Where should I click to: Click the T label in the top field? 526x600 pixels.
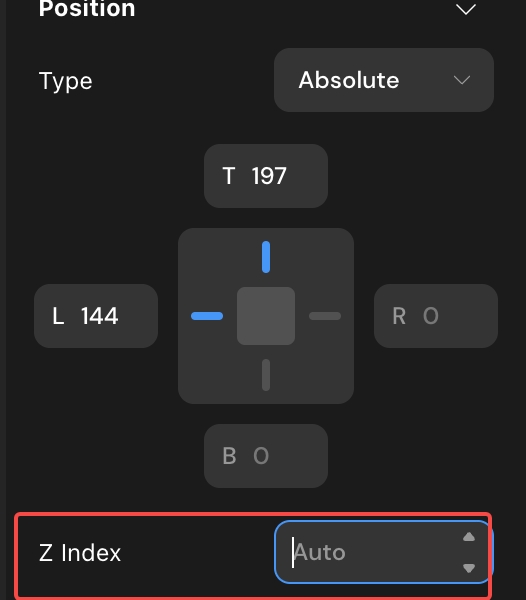(229, 176)
